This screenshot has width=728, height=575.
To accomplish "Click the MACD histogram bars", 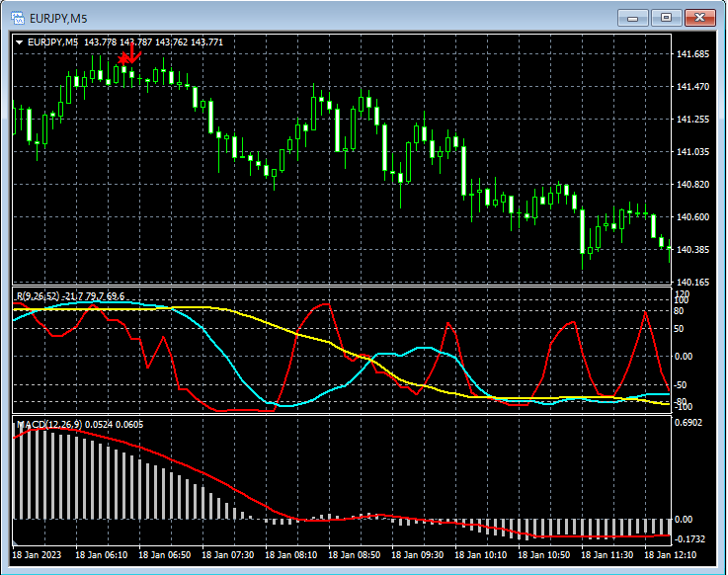I will click(59, 474).
